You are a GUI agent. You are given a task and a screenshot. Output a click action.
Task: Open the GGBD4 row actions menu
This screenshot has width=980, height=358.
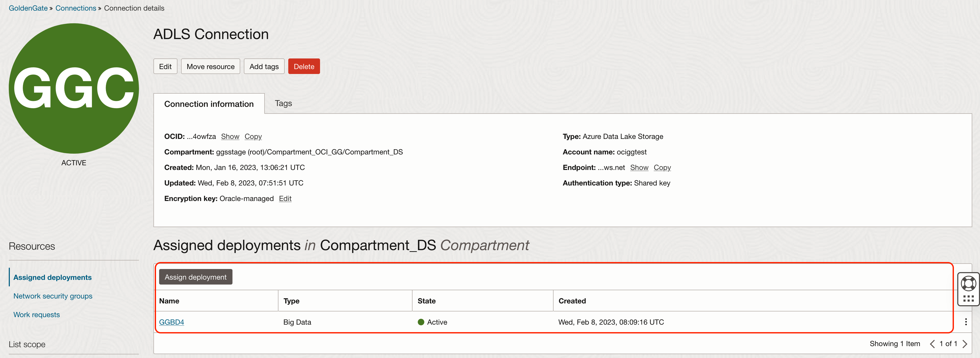point(966,322)
